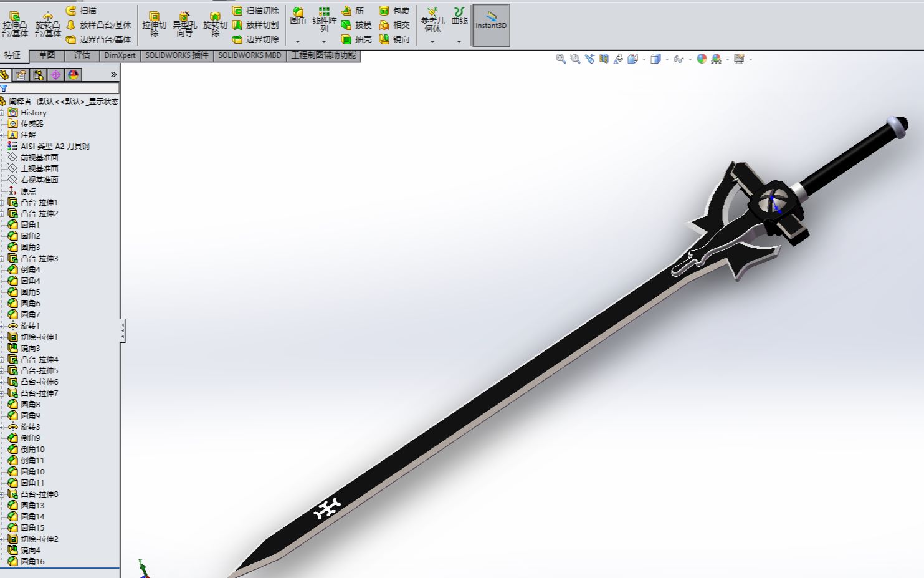Click the 旋转切除 revolved cut tool
Image resolution: width=924 pixels, height=578 pixels.
(215, 24)
